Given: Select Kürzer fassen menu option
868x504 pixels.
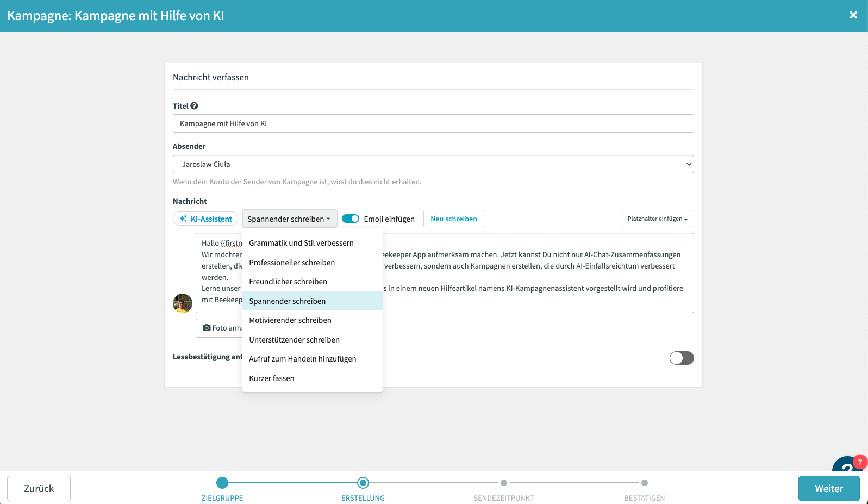Looking at the screenshot, I should 272,378.
